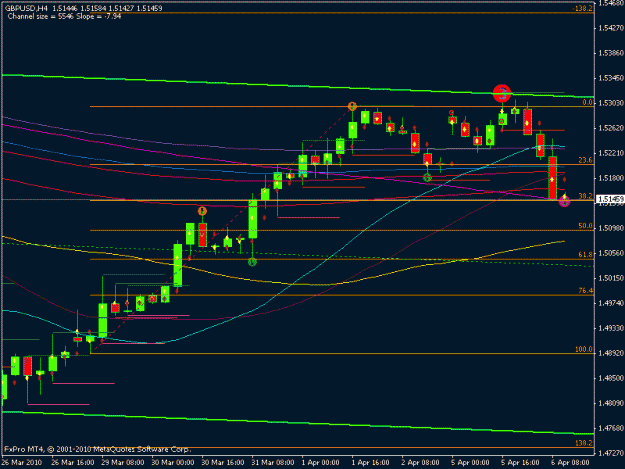625x469 pixels.
Task: Click the '26 Mar 2010' time axis label
Action: click(22, 463)
